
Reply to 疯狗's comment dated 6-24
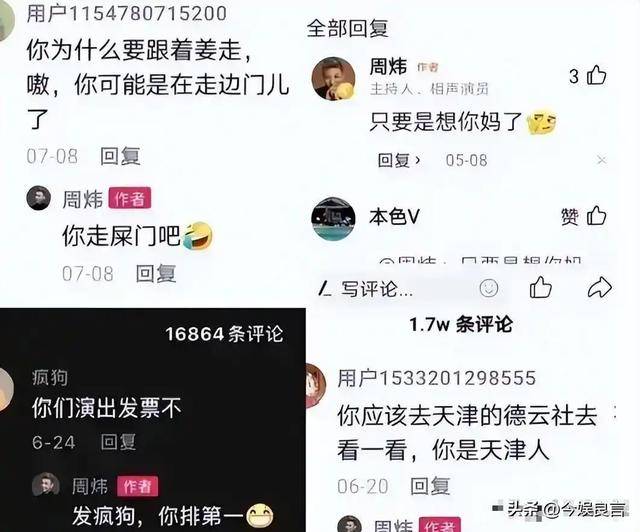pos(118,442)
